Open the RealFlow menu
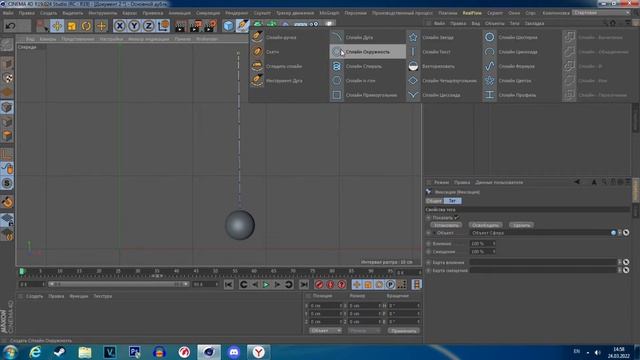The width and height of the screenshot is (640, 360). (x=472, y=13)
